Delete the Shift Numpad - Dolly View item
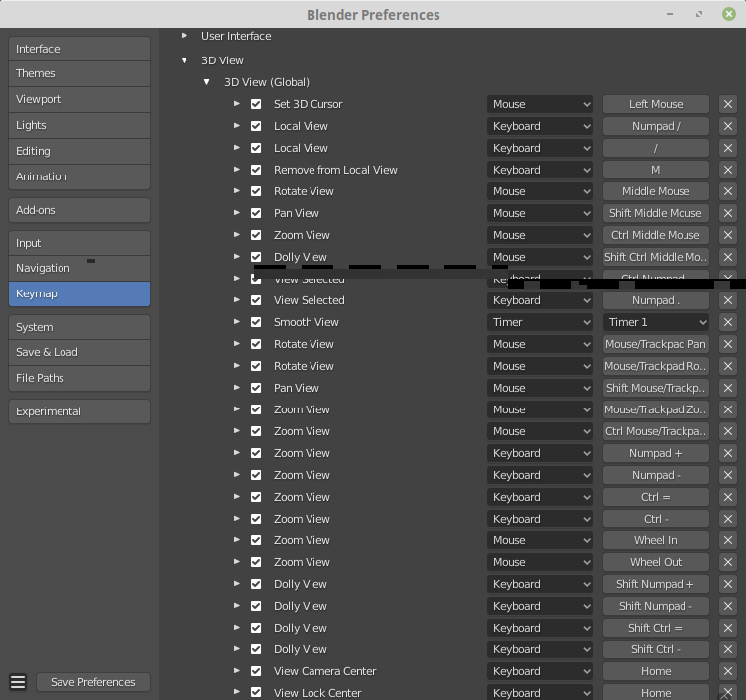 pos(728,606)
